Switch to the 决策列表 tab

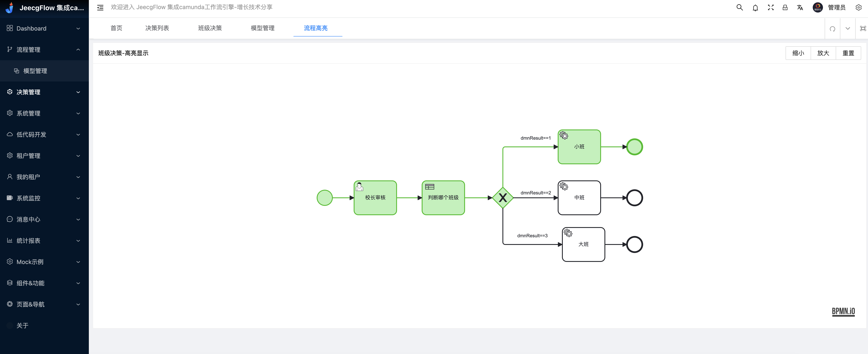[x=157, y=28]
